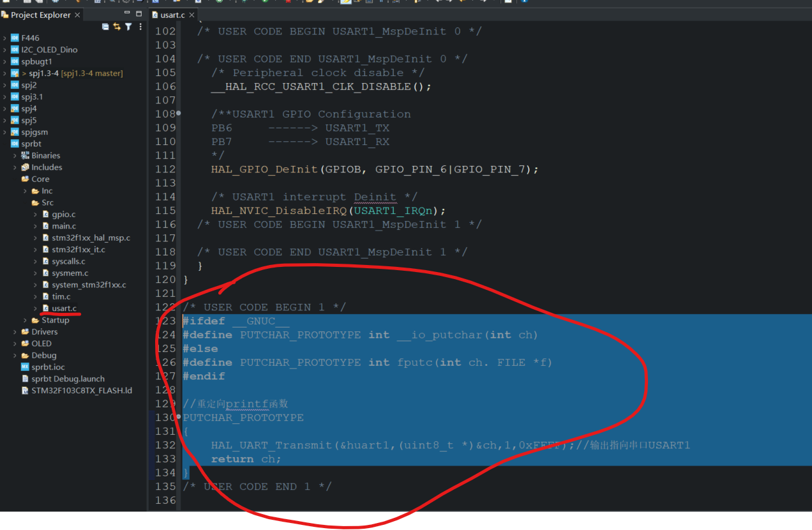
Task: Expand the stm32f1xx_hal_msp.c node
Action: click(36, 238)
